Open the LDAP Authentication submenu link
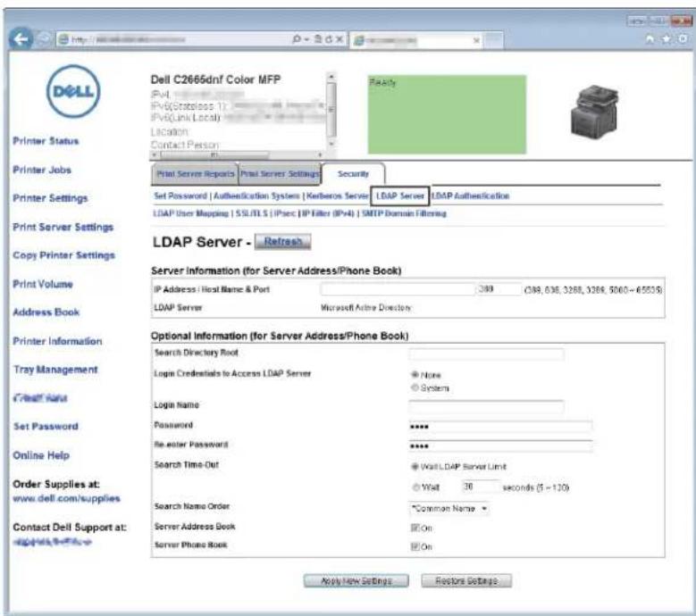This screenshot has height=616, width=696. [471, 196]
